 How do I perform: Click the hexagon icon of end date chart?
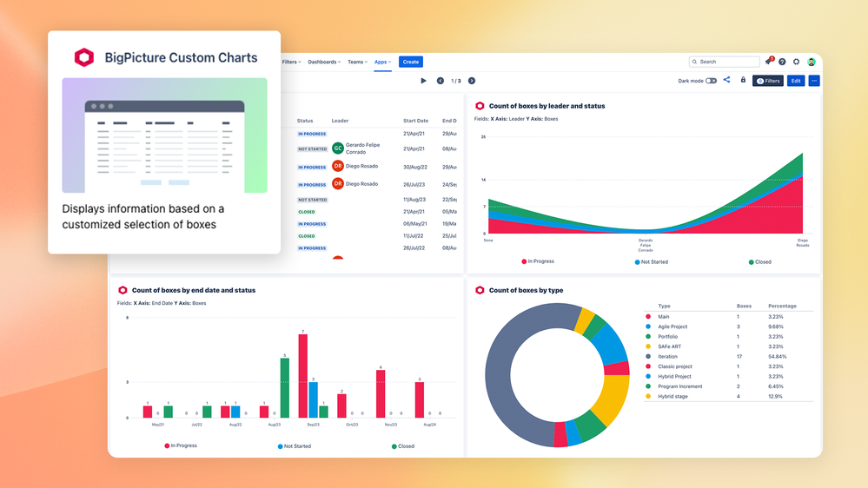point(123,290)
